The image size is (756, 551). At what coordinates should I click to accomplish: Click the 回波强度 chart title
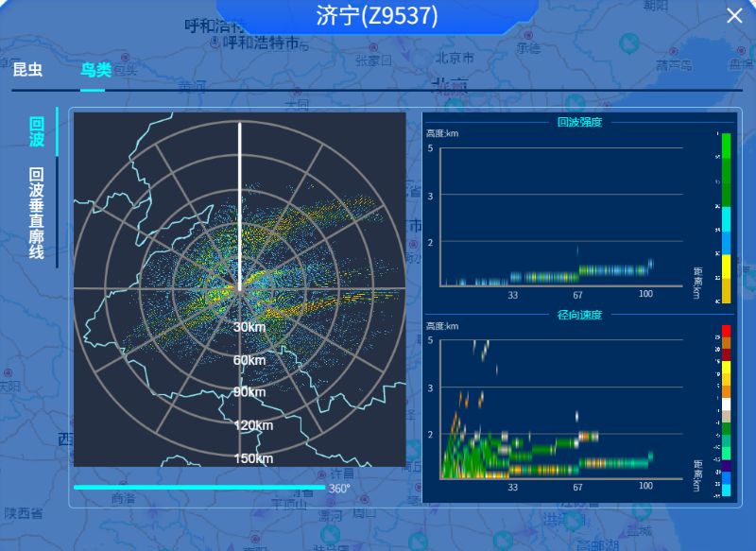click(579, 122)
